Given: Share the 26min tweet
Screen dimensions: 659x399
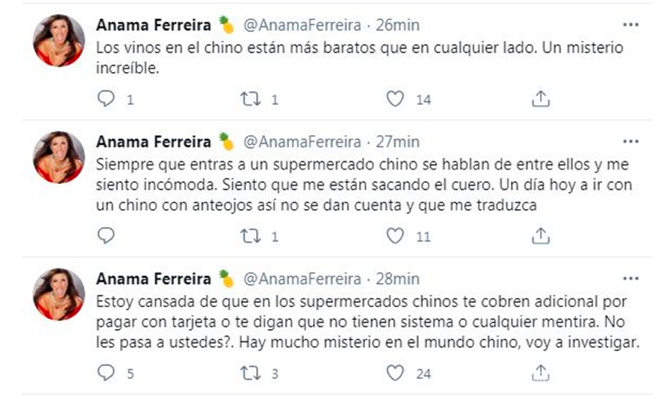Looking at the screenshot, I should (540, 99).
